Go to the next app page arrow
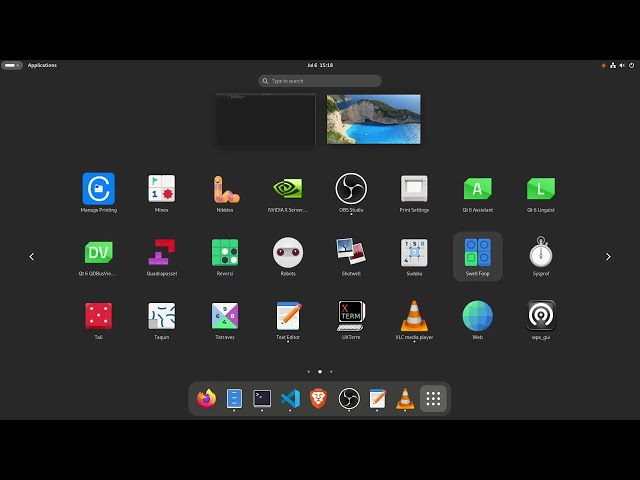Viewport: 640px width, 480px height. pyautogui.click(x=608, y=256)
